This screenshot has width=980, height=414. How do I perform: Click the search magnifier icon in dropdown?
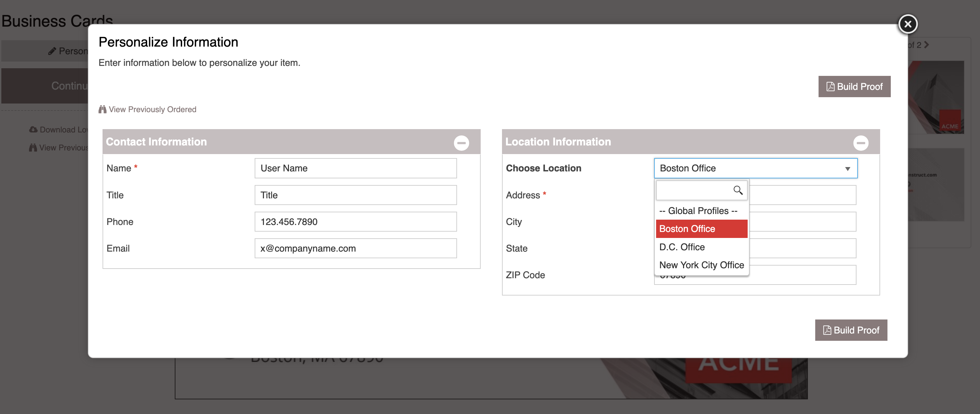tap(738, 190)
